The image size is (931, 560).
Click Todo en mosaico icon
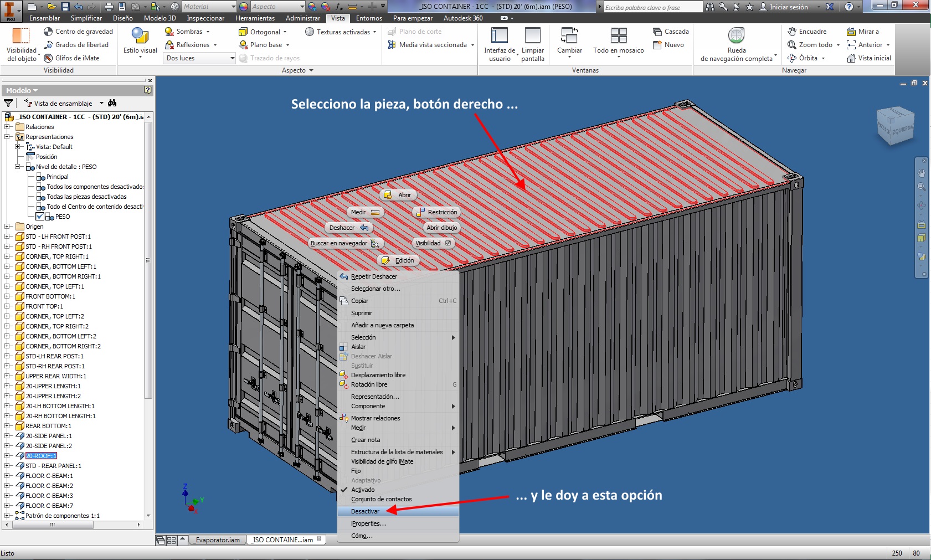(x=619, y=35)
